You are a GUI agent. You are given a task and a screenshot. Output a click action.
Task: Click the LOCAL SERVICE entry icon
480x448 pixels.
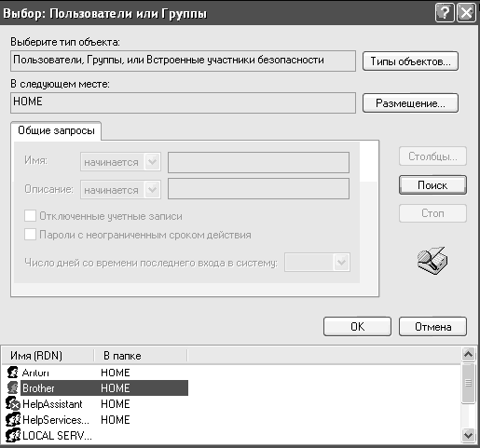click(13, 435)
